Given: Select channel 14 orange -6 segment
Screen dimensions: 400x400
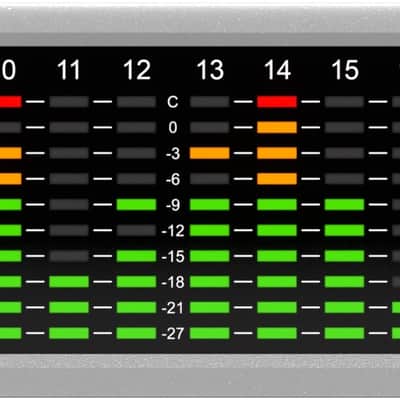Looking at the screenshot, I should [x=277, y=179].
